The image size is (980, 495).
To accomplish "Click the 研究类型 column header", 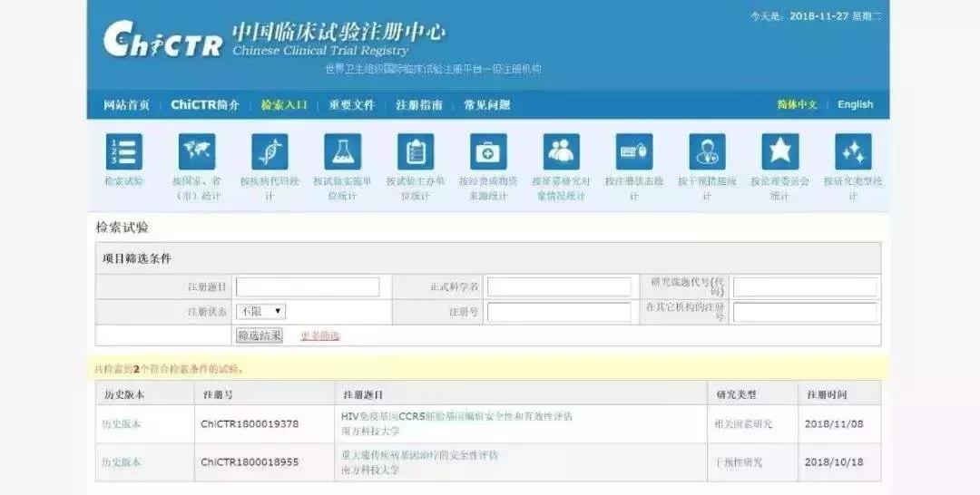I will [x=736, y=394].
